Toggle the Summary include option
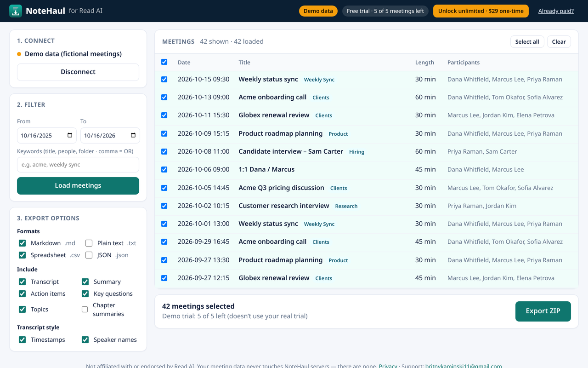 tap(85, 282)
